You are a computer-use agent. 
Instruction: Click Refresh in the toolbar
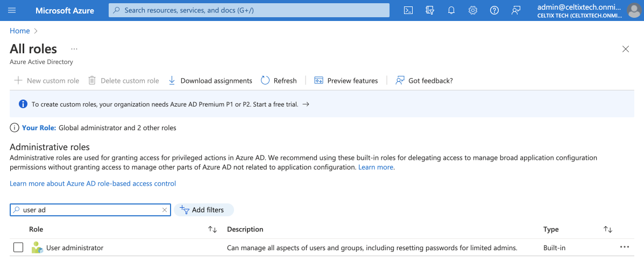(x=279, y=81)
